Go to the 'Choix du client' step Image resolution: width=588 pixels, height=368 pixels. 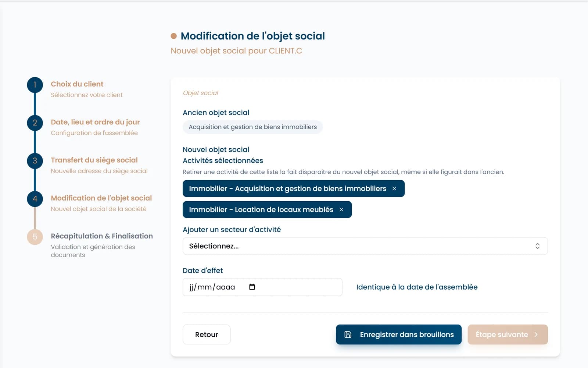click(77, 84)
